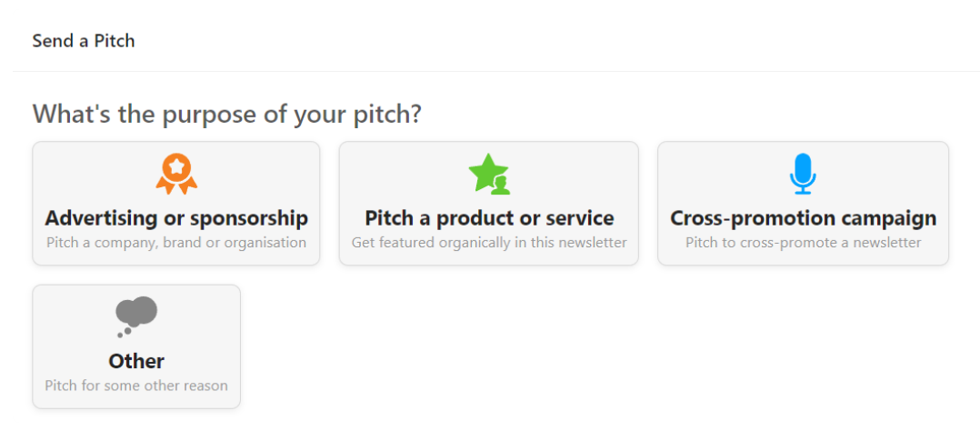Screen dimensions: 980x431
Task: Click the blue microphone icon
Action: pos(803,174)
